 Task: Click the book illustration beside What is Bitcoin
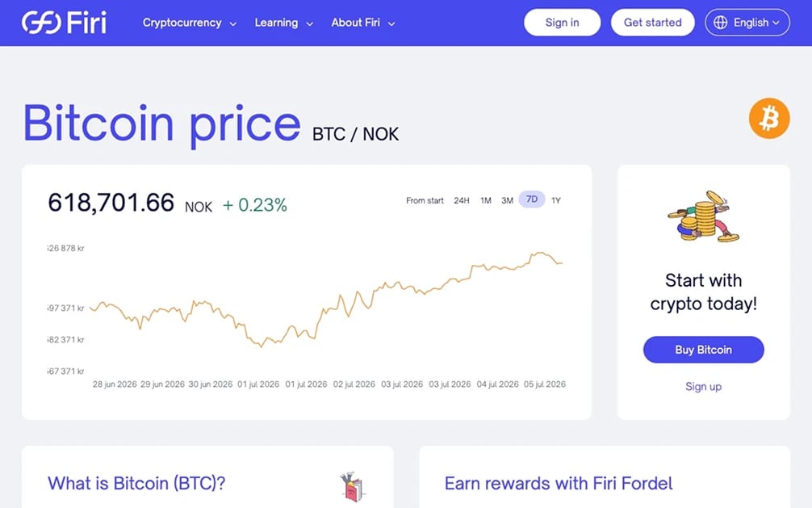click(353, 487)
